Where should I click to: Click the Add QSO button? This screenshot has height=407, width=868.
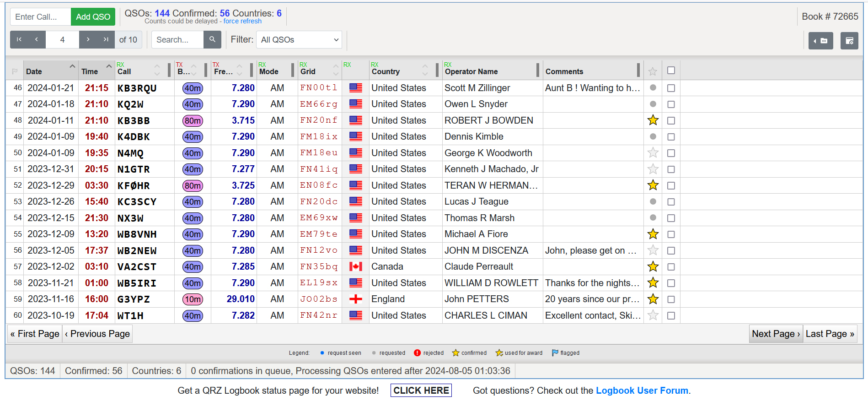tap(93, 17)
